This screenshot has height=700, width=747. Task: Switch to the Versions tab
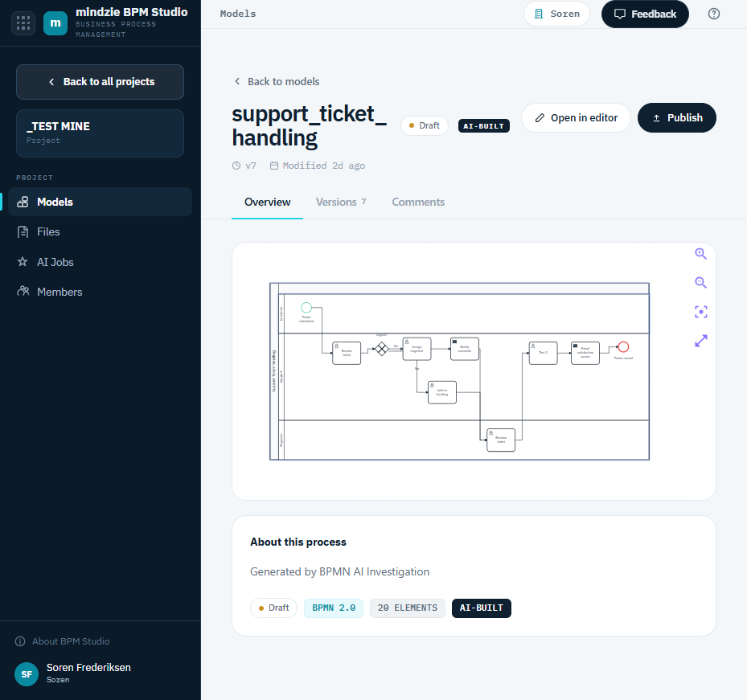point(341,202)
